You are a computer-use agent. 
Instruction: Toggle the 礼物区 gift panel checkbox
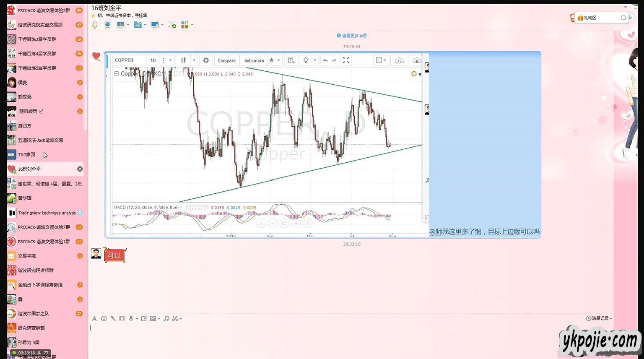click(623, 18)
